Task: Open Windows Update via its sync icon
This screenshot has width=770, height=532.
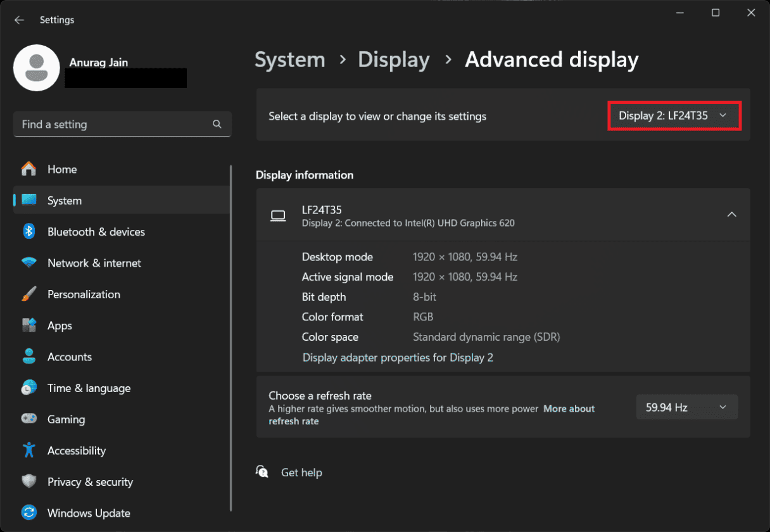Action: (x=28, y=513)
